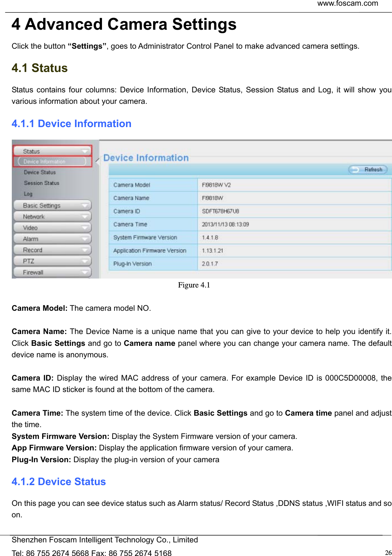View the Log page
Viewport: 392px width, 556px height.
(x=29, y=194)
